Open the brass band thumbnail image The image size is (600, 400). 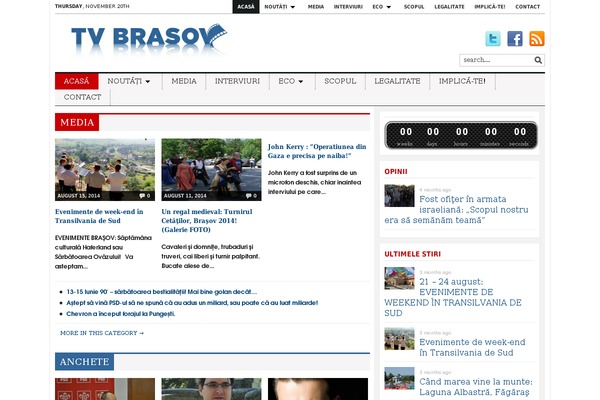[105, 170]
